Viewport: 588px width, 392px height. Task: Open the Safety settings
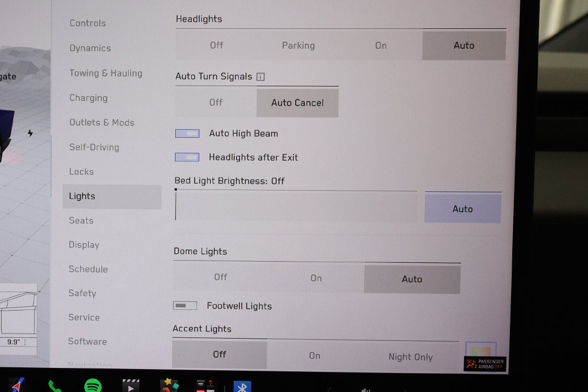pyautogui.click(x=82, y=293)
